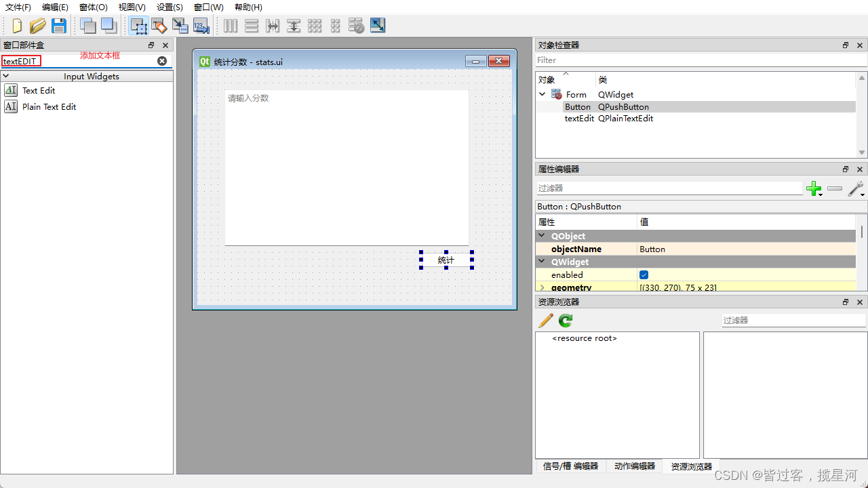Select Button row in object inspector
The width and height of the screenshot is (868, 488).
695,106
